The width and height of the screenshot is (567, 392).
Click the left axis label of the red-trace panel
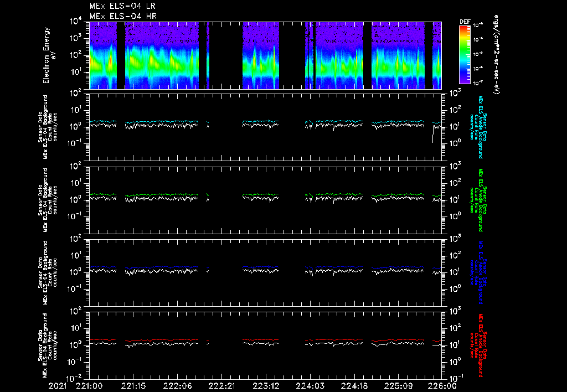coord(48,345)
